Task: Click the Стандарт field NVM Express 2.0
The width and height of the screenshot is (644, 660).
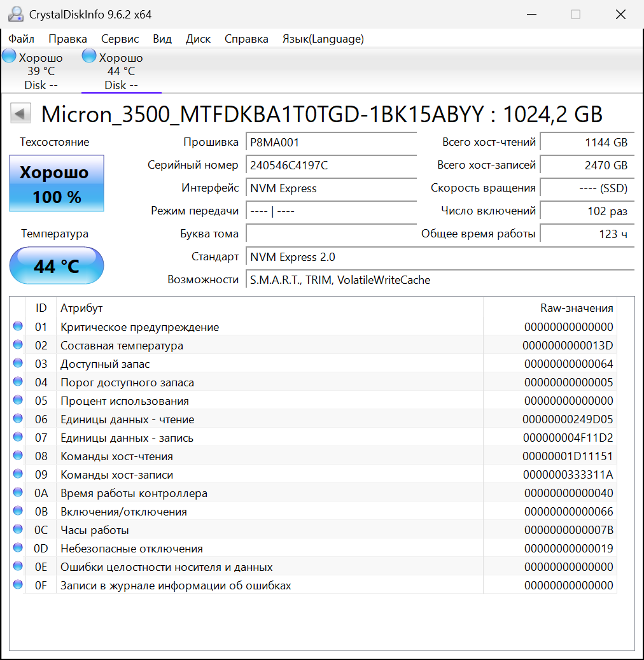Action: [x=440, y=256]
